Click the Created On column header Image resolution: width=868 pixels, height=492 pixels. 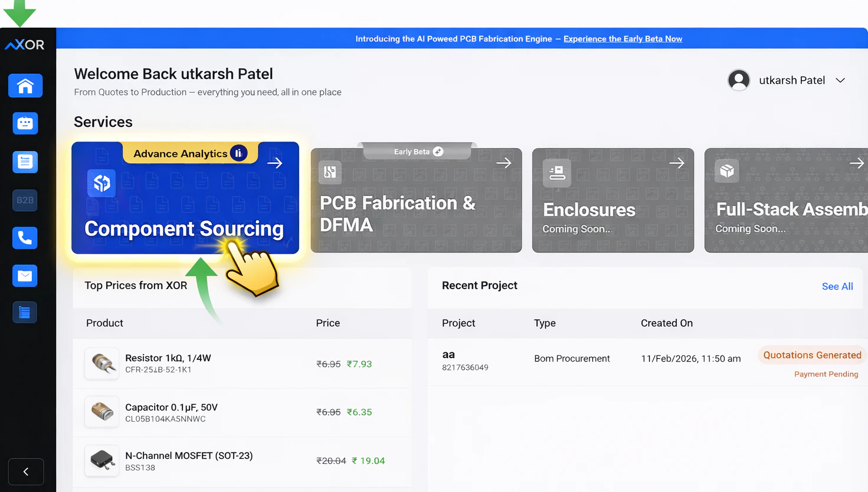click(667, 323)
